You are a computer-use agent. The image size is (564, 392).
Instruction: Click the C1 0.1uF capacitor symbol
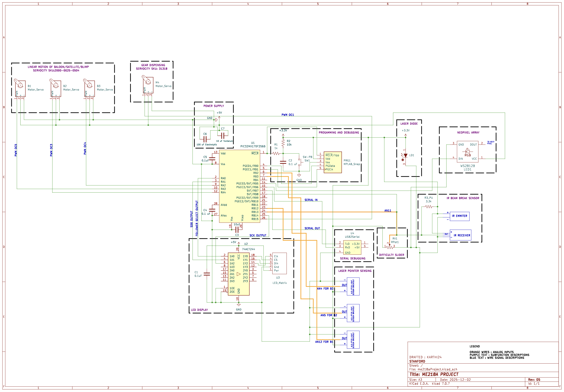(x=207, y=274)
